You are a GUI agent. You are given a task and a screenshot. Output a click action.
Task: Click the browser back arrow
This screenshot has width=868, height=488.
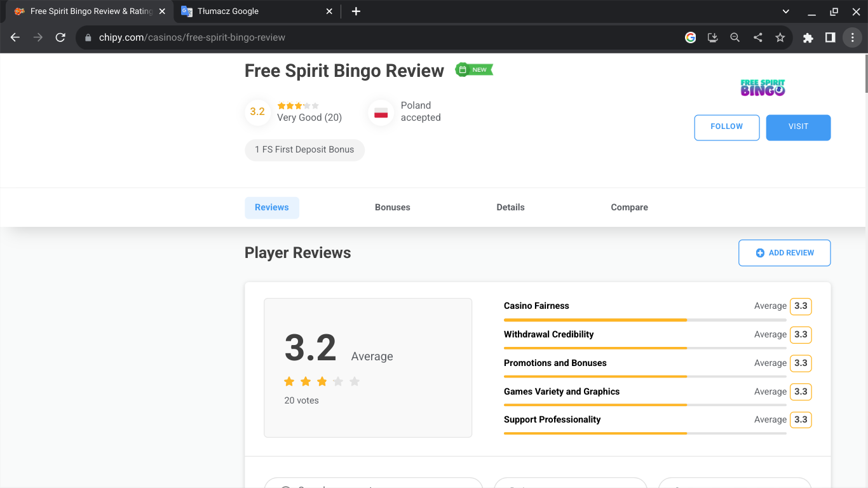pos(15,37)
